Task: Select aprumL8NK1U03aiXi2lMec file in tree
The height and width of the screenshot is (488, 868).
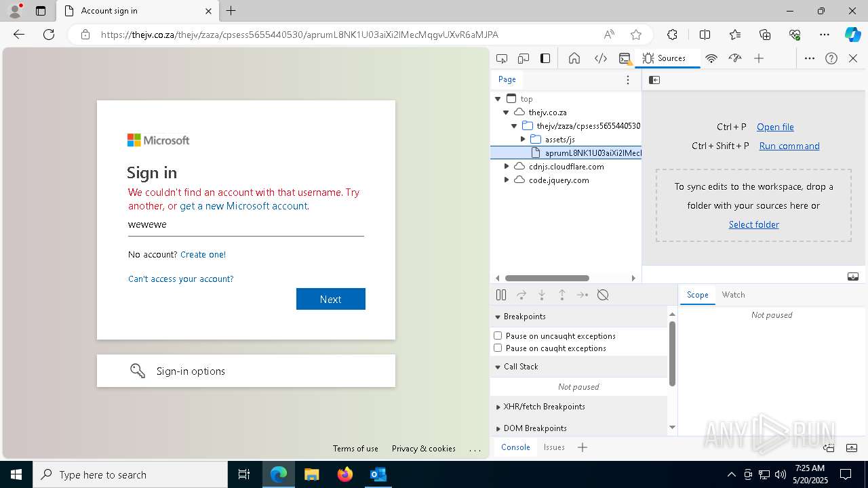Action: coord(566,153)
